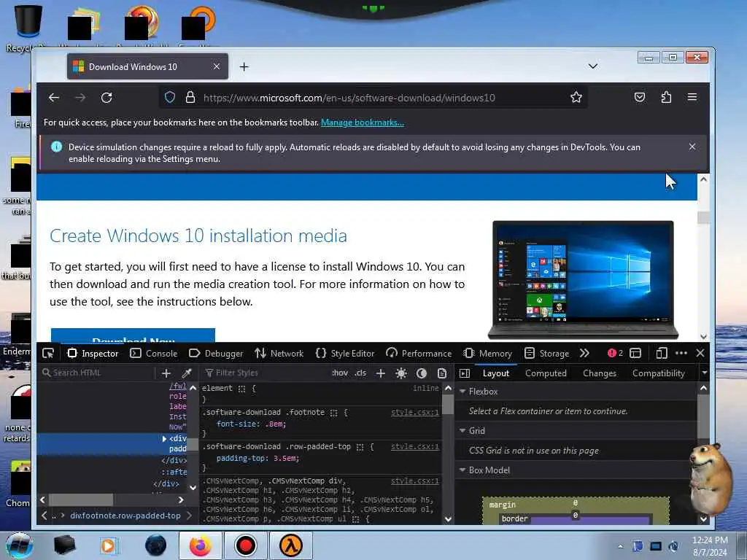Image resolution: width=747 pixels, height=560 pixels.
Task: Click the red error count indicator
Action: coord(615,354)
